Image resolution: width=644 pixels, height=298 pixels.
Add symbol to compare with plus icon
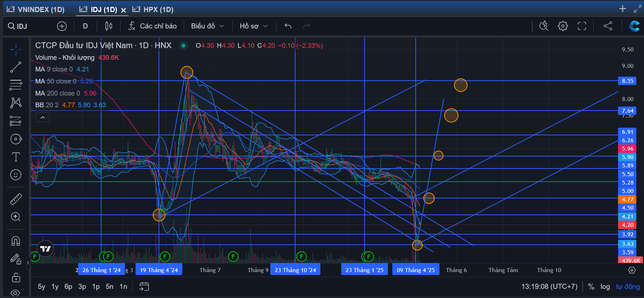click(x=62, y=26)
